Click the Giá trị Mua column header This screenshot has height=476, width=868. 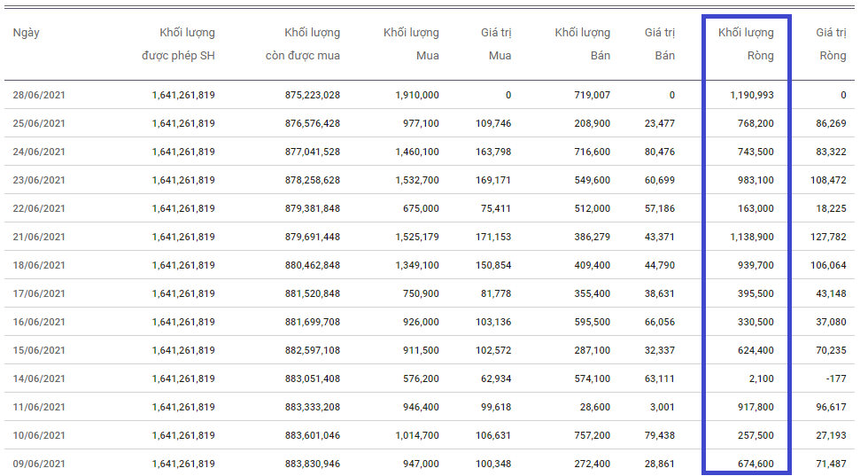(496, 44)
